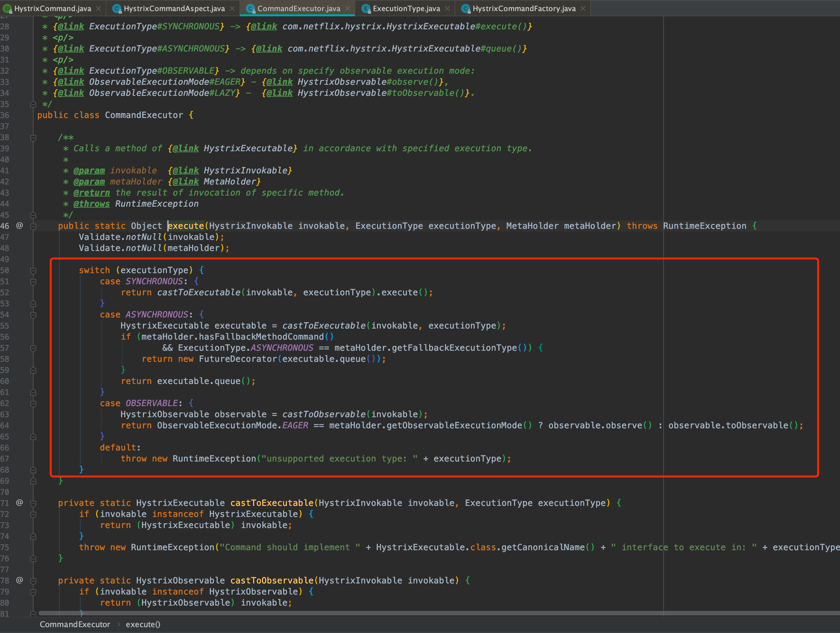Click the @ gutter icon beside execute method
The width and height of the screenshot is (840, 633).
coord(19,226)
